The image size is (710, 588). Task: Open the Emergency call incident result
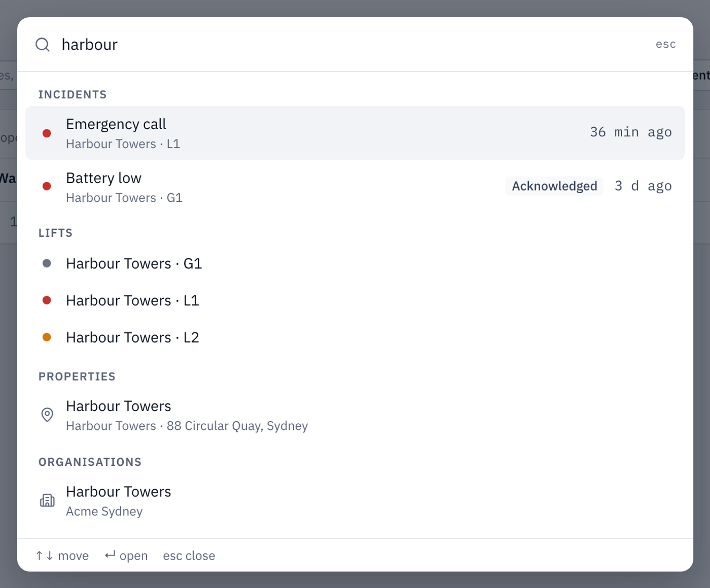tap(355, 133)
